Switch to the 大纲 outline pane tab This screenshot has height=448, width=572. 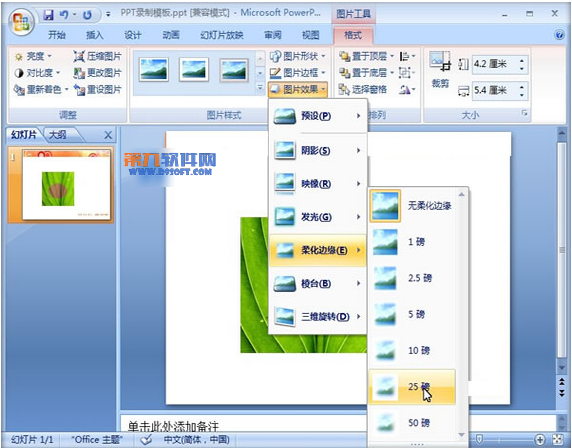pos(58,135)
